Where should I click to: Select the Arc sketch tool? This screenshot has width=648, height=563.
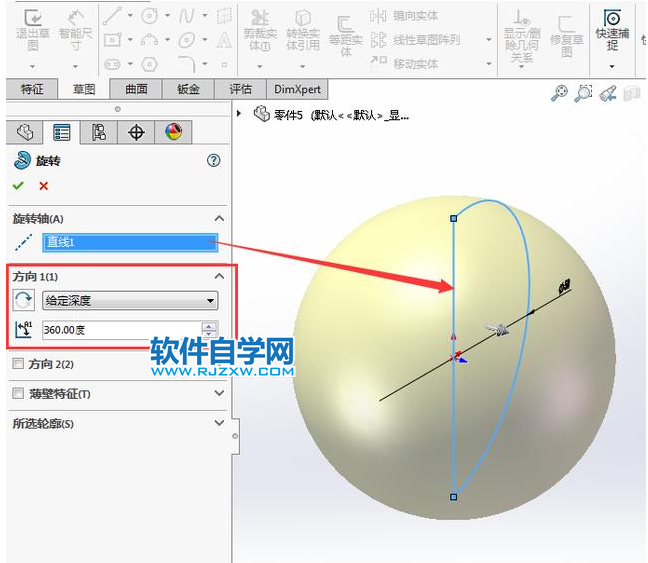coord(150,40)
